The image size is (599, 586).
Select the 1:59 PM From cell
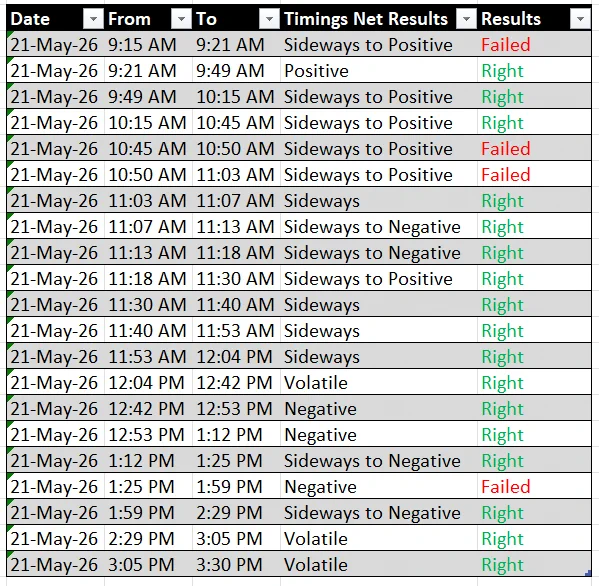pos(148,512)
